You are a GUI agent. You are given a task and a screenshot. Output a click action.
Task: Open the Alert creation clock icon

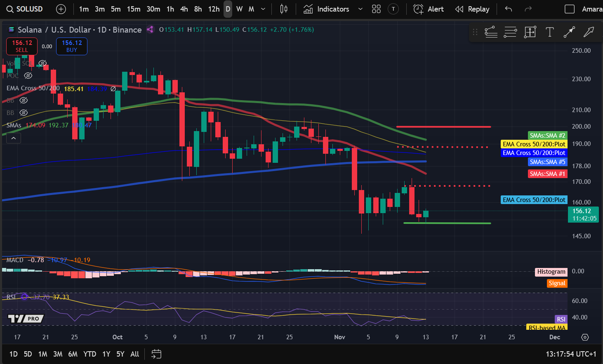coord(417,9)
